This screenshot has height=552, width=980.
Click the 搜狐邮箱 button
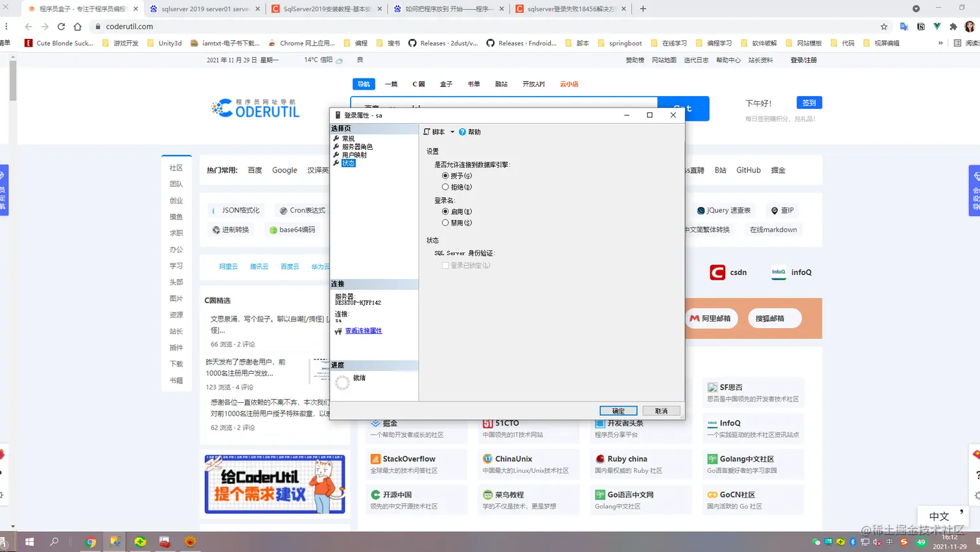pos(775,318)
